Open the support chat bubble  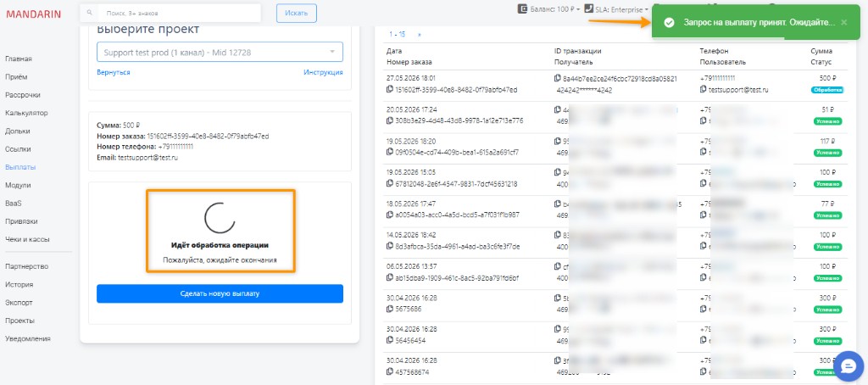[848, 365]
